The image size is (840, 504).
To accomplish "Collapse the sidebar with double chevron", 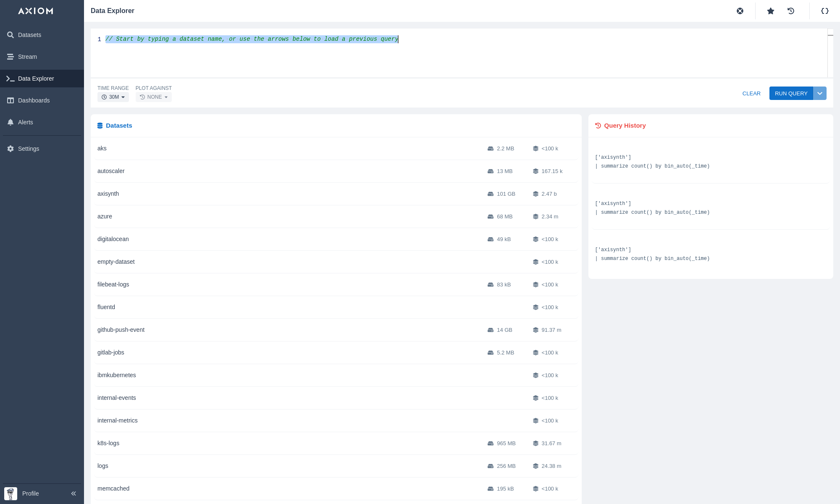I will 73,493.
